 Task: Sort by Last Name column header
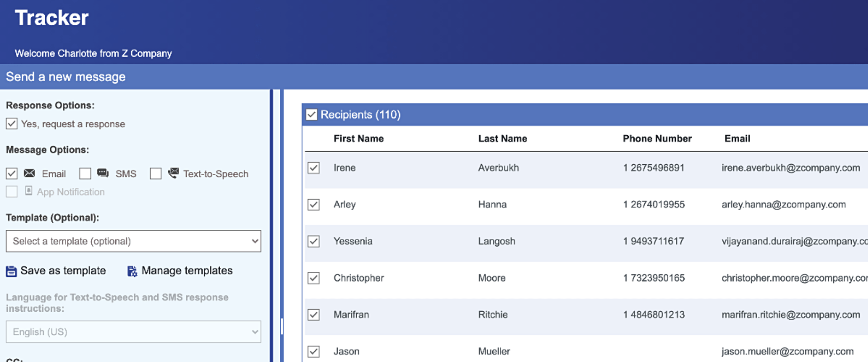coord(502,138)
